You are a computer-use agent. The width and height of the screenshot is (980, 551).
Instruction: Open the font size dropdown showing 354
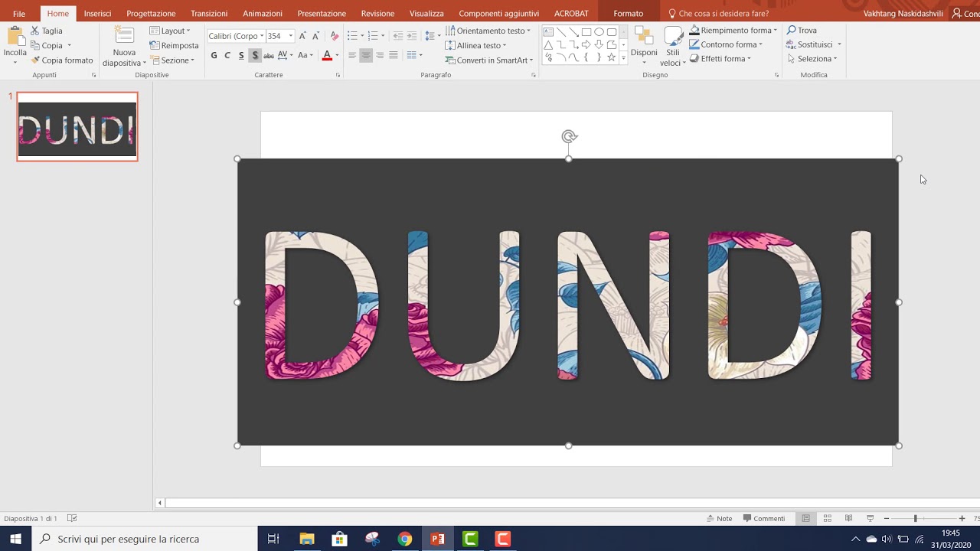coord(291,35)
